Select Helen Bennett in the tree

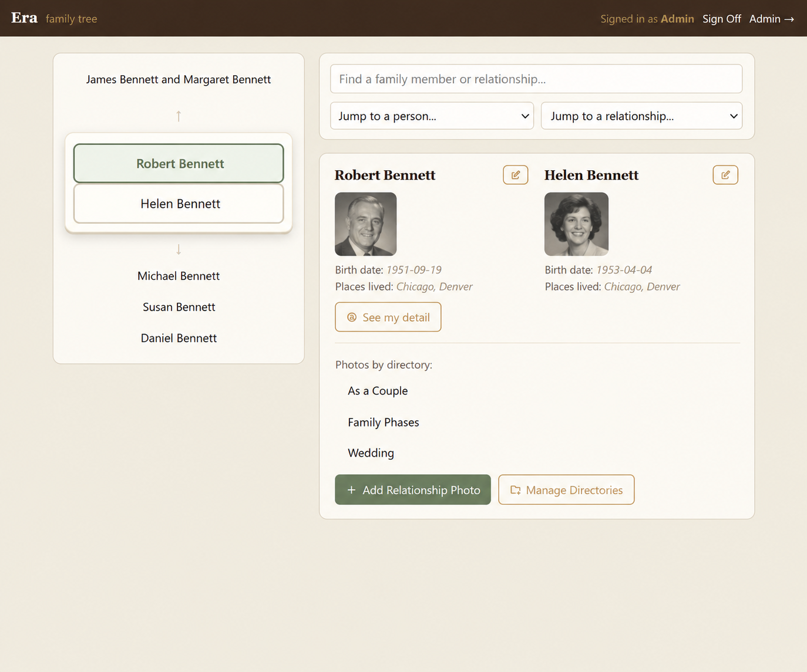click(x=179, y=204)
